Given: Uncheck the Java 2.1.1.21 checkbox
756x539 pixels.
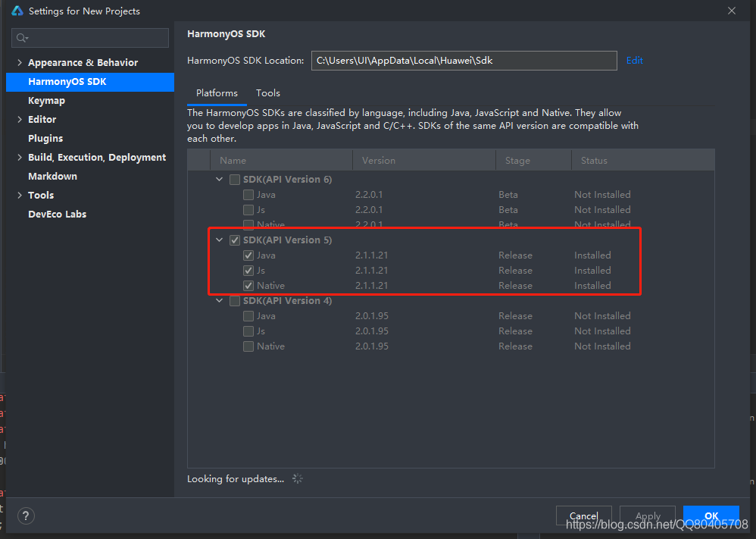Looking at the screenshot, I should click(248, 255).
